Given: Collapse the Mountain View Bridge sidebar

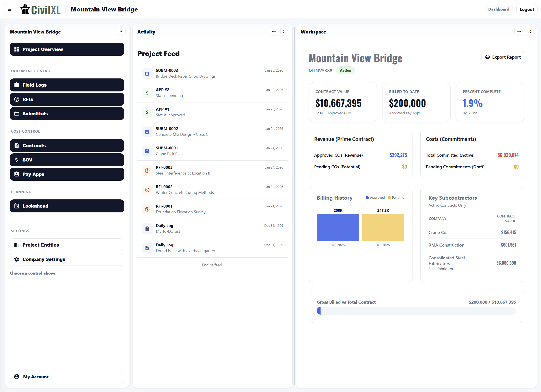Looking at the screenshot, I should click(x=121, y=31).
